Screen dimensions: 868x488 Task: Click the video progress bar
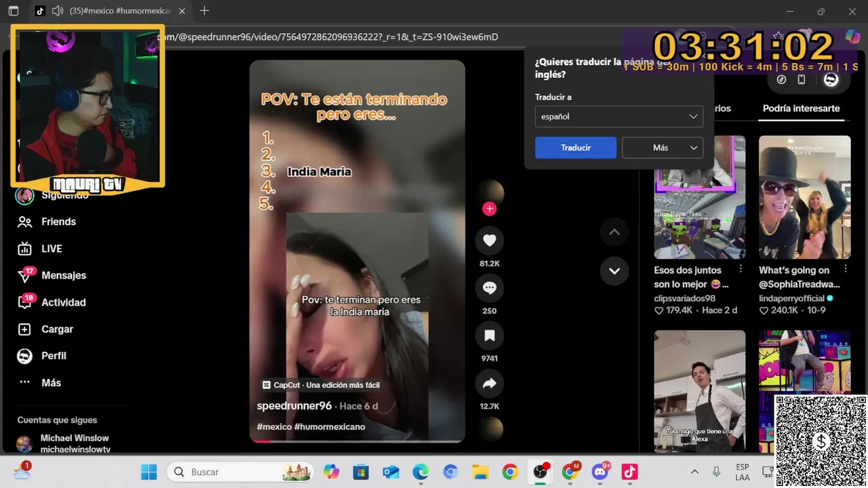[x=357, y=441]
